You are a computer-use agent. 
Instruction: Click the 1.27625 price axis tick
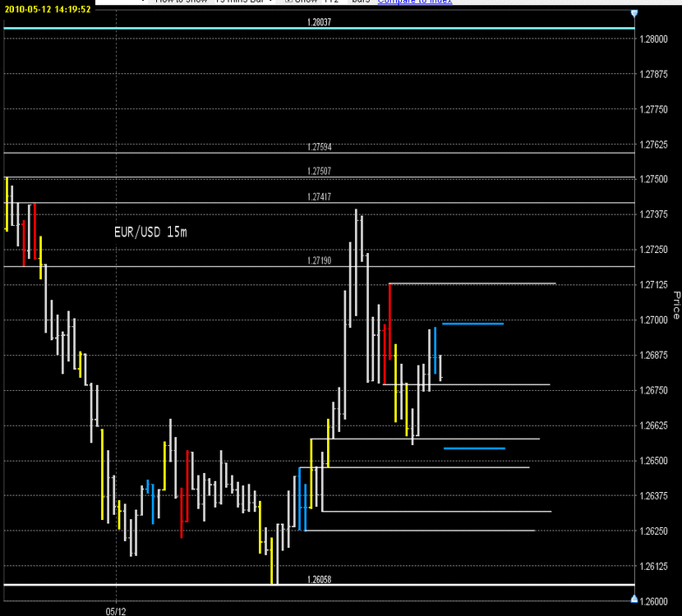pyautogui.click(x=653, y=145)
